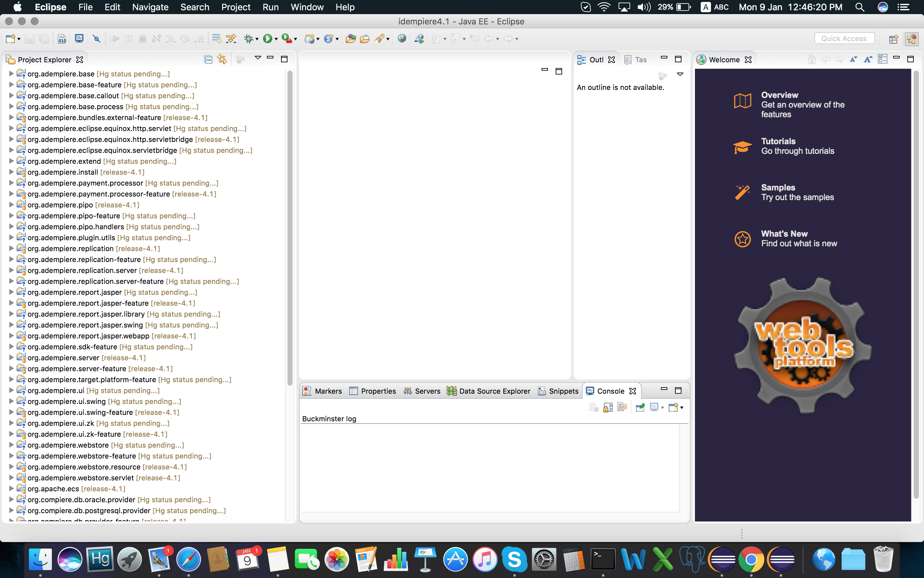Image resolution: width=924 pixels, height=578 pixels.
Task: Expand org.adempiere.base project node
Action: [x=12, y=74]
